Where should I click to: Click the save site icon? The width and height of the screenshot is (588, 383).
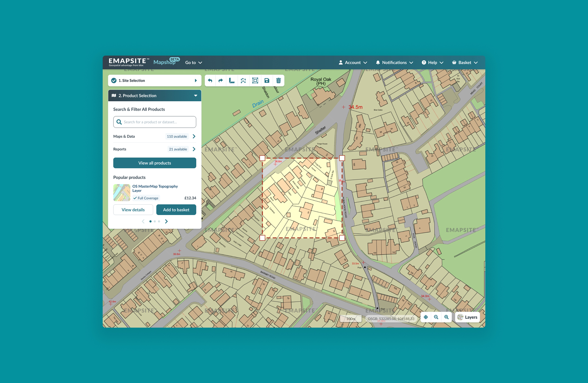tap(267, 81)
